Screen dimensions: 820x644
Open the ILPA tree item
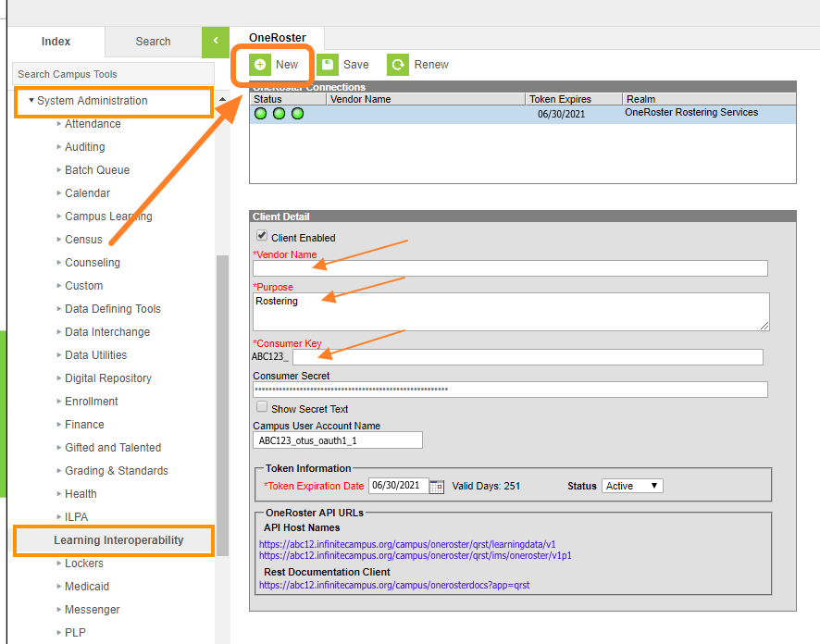point(76,517)
